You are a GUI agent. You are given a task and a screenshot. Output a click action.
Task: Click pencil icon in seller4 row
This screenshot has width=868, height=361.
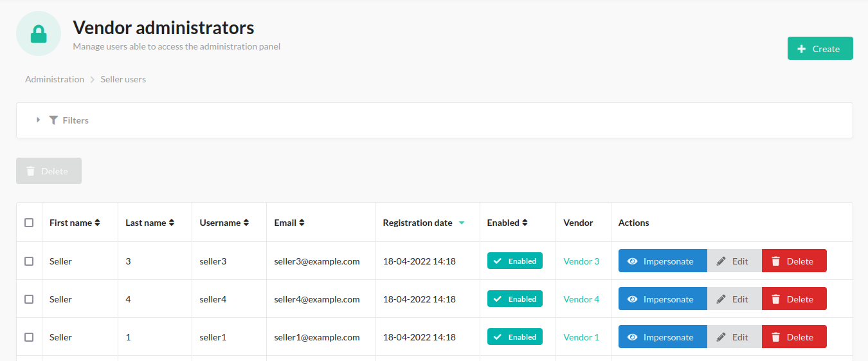721,299
